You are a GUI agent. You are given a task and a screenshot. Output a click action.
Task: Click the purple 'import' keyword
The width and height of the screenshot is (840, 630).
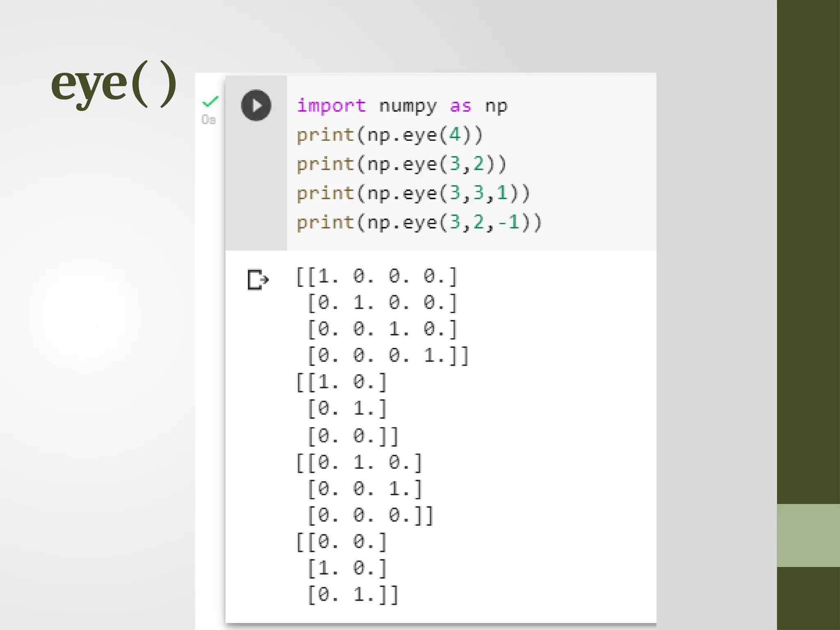[x=331, y=106]
